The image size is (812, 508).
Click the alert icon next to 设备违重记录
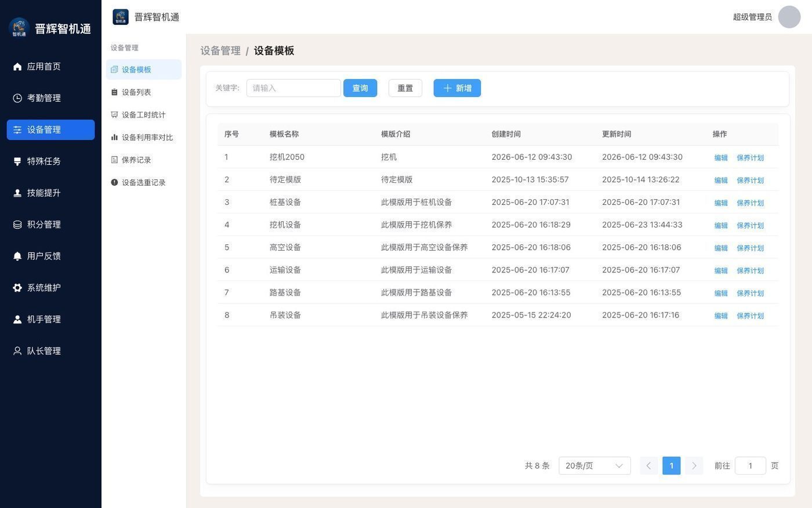(x=114, y=183)
